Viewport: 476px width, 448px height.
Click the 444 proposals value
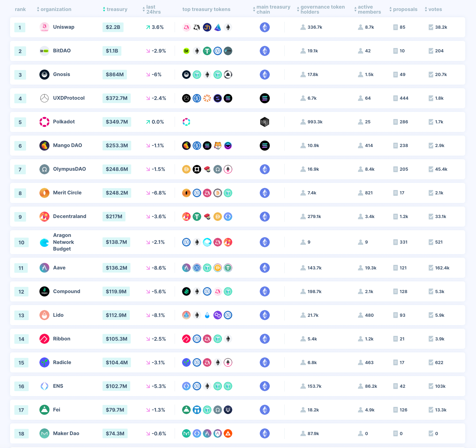[x=404, y=98]
